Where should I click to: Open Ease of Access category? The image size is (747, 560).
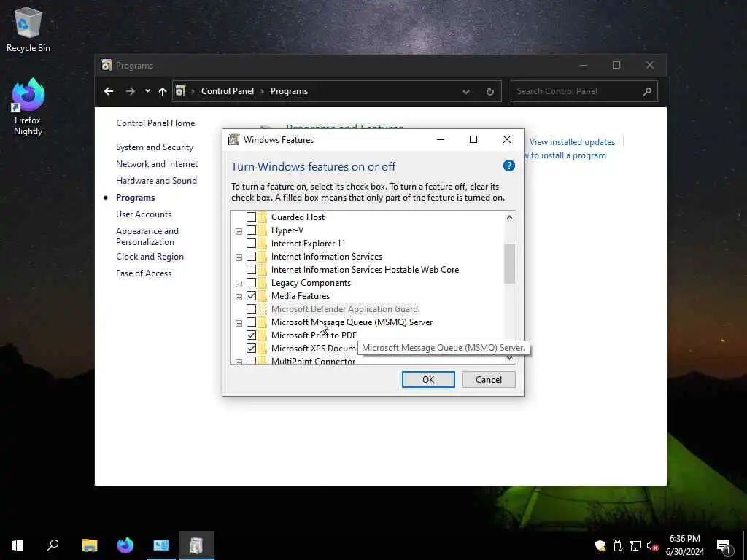tap(144, 273)
